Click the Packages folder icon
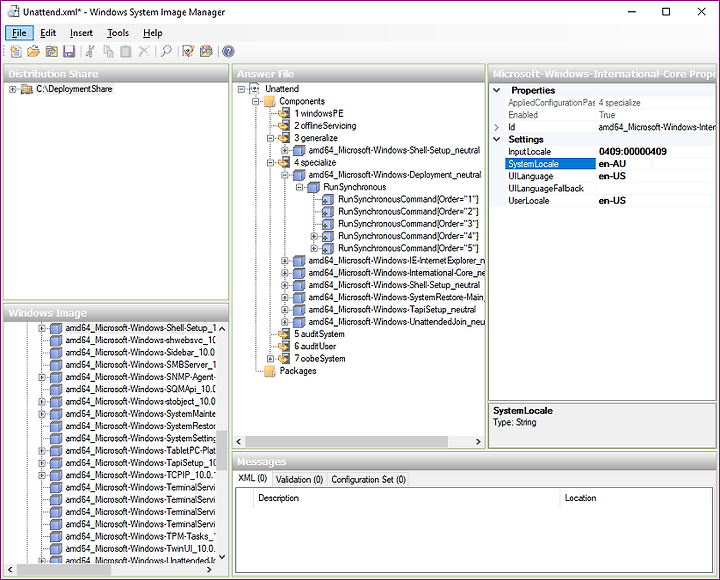This screenshot has height=580, width=720. 270,371
